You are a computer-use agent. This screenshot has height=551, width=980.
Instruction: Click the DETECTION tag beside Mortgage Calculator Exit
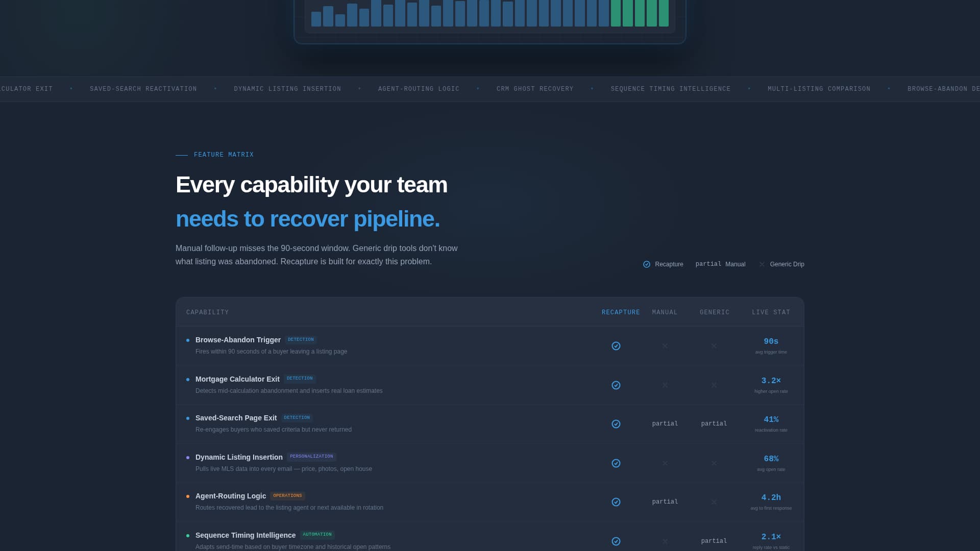300,379
